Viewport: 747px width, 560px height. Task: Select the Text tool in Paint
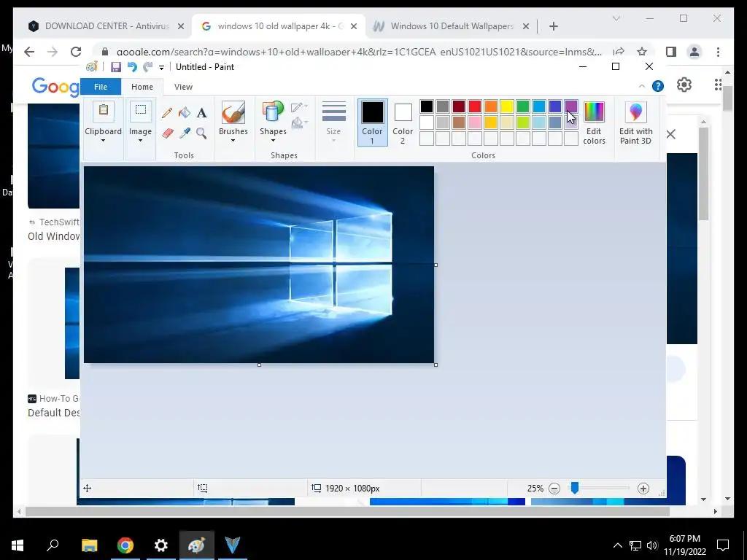[201, 113]
